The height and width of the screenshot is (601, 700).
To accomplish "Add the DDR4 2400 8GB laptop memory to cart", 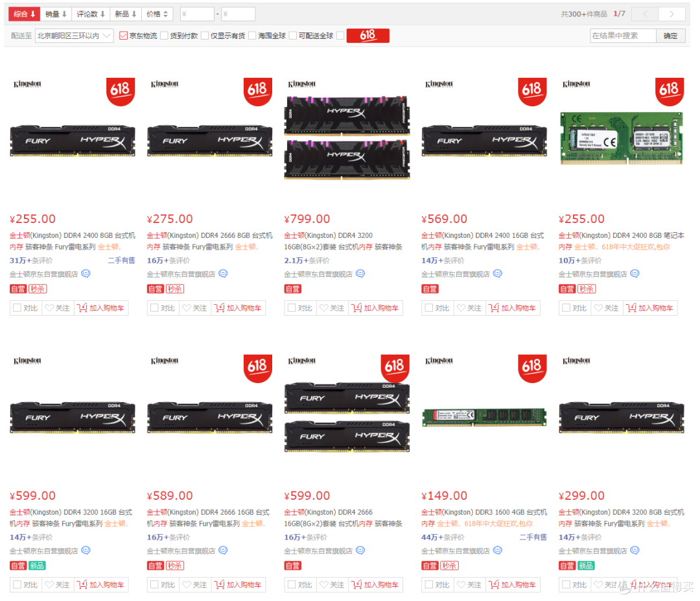I will (x=650, y=308).
